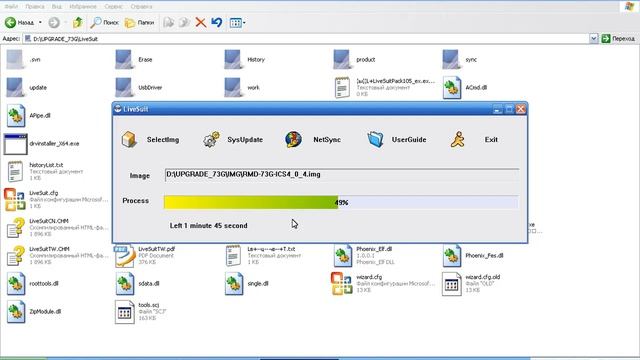Open the Файл menu in Explorer
640x360 pixels.
click(x=11, y=7)
